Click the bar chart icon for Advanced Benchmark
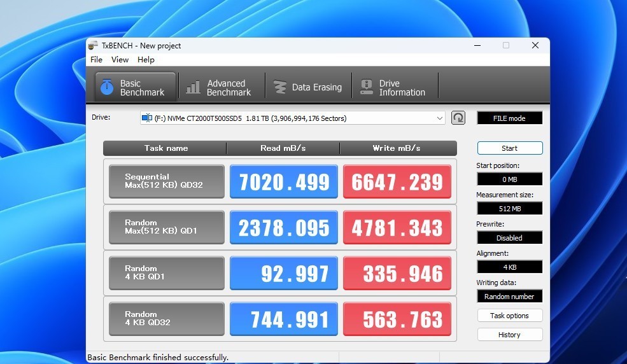Viewport: 627px width, 364px height. (193, 87)
